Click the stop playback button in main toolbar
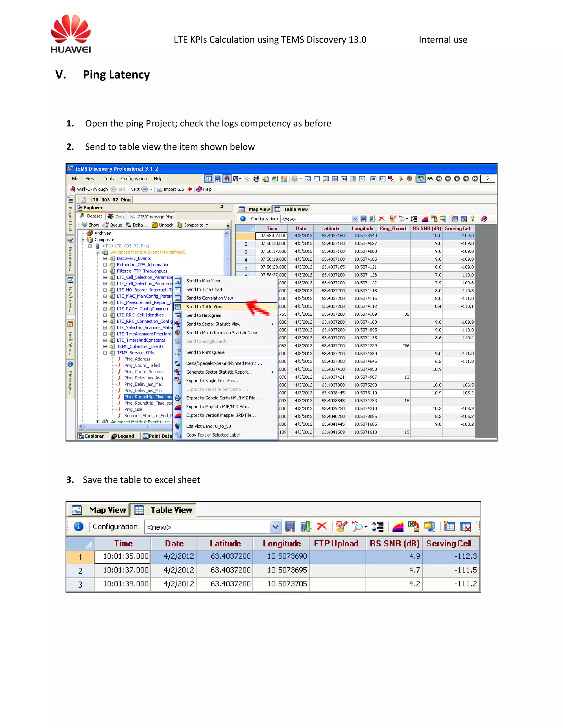Image resolution: width=563 pixels, height=728 pixels. [x=457, y=179]
